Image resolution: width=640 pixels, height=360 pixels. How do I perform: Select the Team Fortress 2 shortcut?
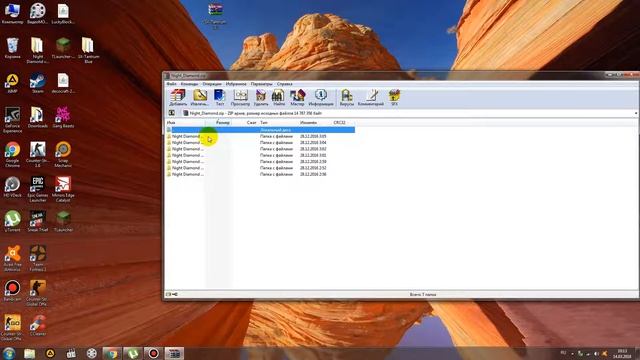coord(38,258)
